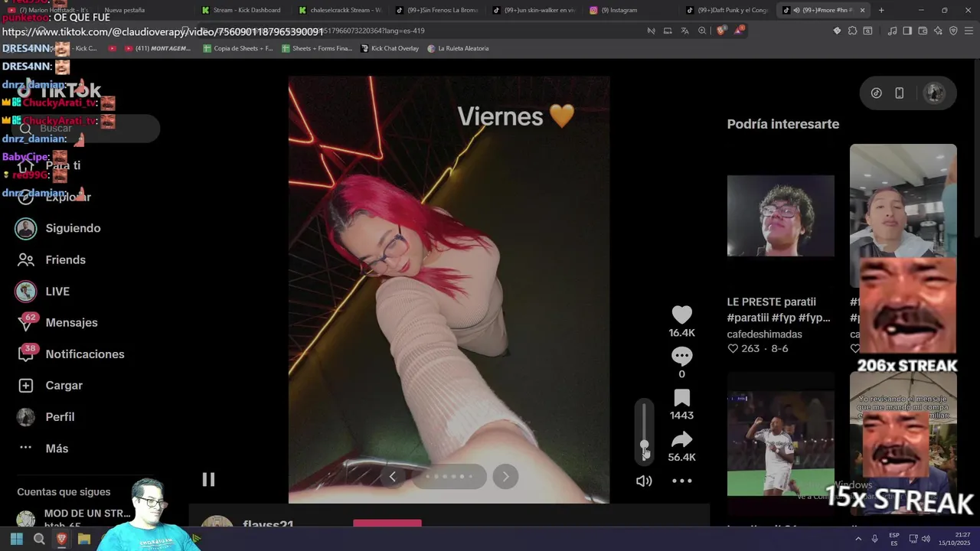The width and height of the screenshot is (980, 551).
Task: Click Brave browser in taskbar
Action: pyautogui.click(x=62, y=539)
